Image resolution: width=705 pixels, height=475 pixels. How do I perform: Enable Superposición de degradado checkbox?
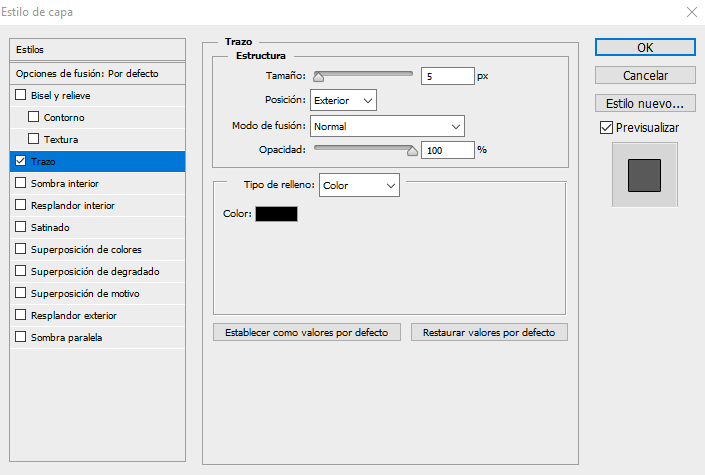[21, 271]
